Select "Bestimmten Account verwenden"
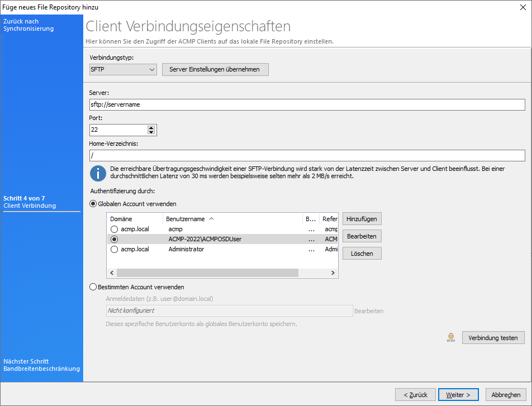The width and height of the screenshot is (532, 406). (93, 288)
